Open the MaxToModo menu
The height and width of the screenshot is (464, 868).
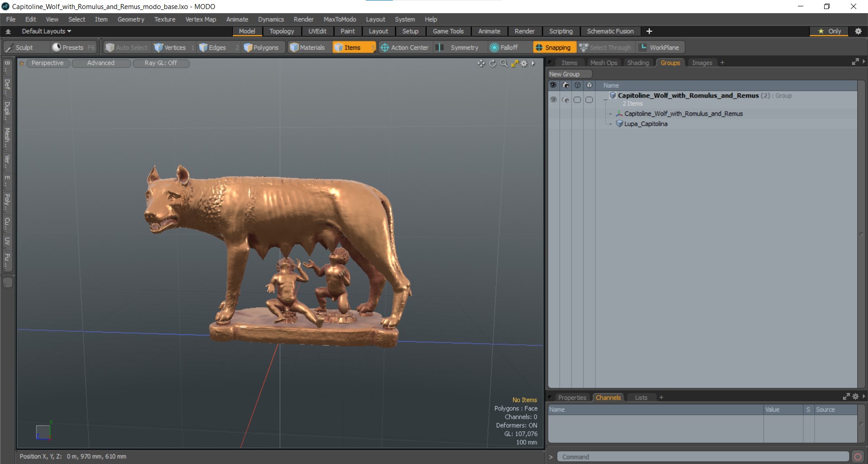click(x=340, y=19)
